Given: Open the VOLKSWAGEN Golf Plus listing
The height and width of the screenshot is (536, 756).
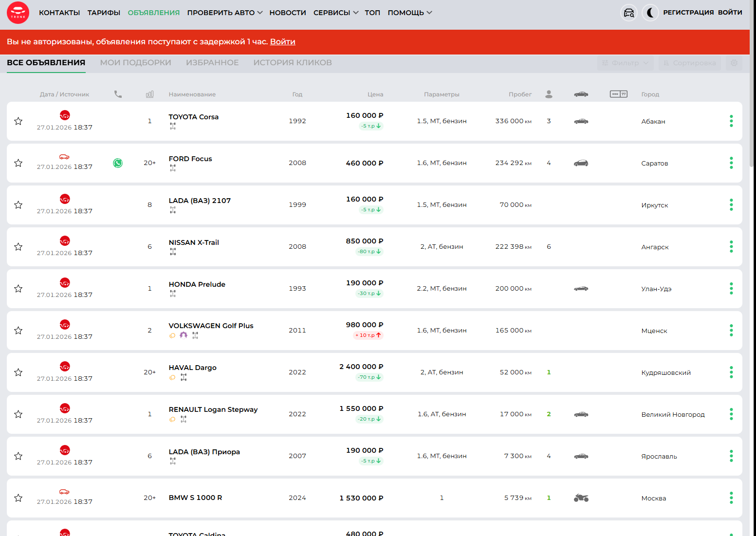Looking at the screenshot, I should point(211,326).
